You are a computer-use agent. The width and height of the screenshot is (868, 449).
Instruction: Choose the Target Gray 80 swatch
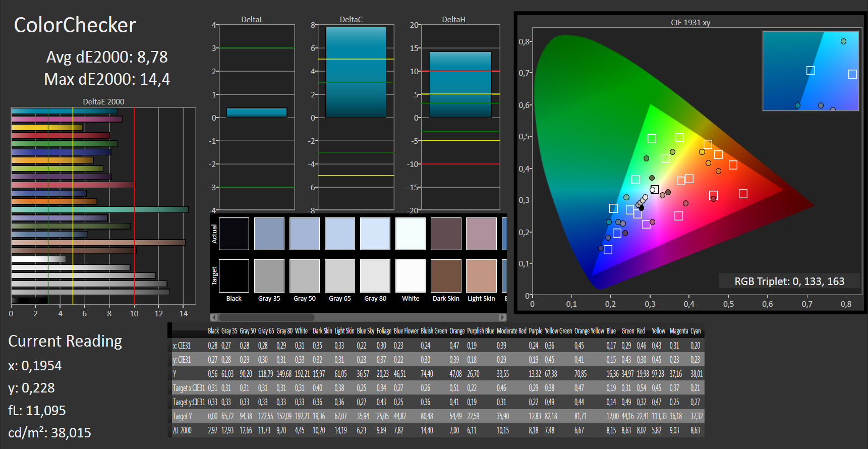coord(375,276)
